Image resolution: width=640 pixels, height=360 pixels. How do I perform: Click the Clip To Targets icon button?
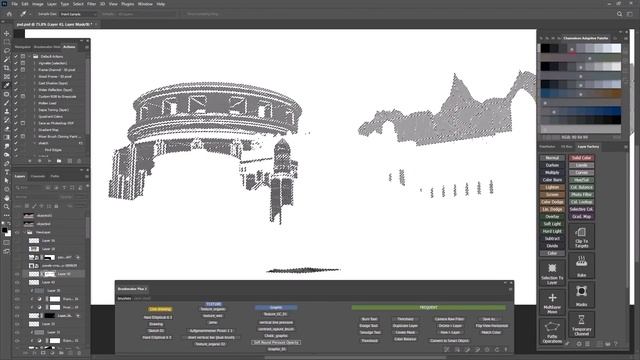coord(581,237)
